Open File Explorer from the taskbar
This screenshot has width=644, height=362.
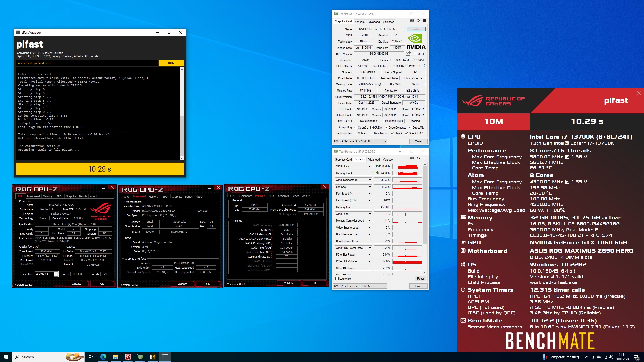(x=115, y=357)
